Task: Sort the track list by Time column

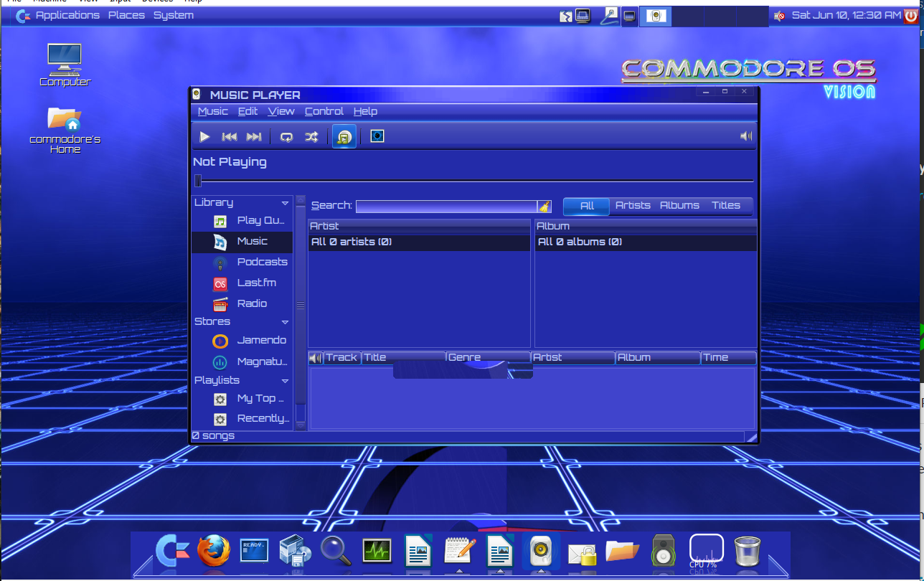Action: 728,358
